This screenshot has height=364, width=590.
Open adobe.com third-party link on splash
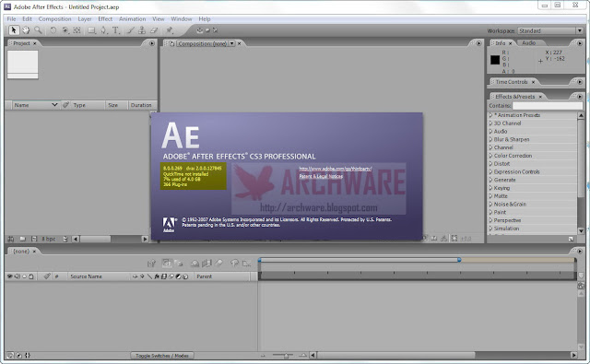(336, 169)
